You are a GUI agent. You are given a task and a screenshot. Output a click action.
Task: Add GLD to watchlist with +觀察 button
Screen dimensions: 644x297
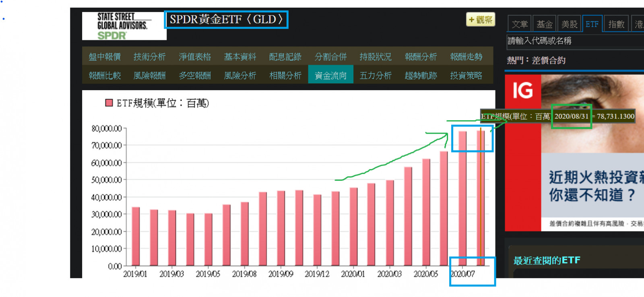tap(480, 20)
